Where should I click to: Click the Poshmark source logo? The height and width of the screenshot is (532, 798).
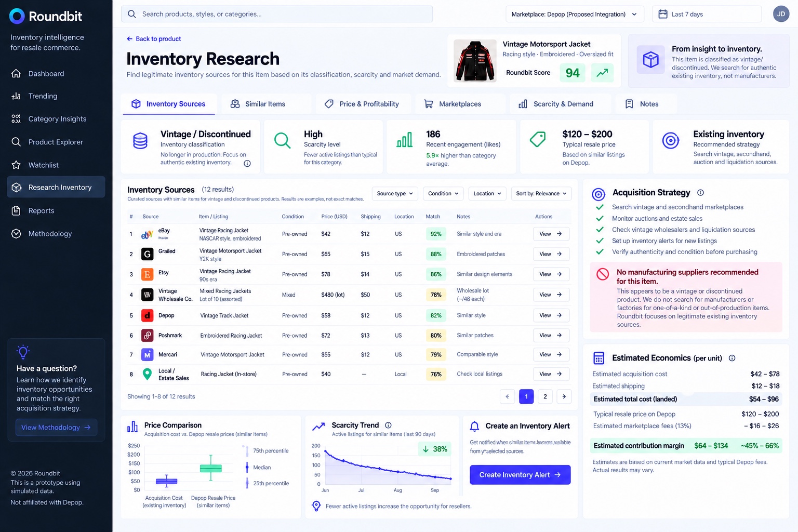coord(148,336)
